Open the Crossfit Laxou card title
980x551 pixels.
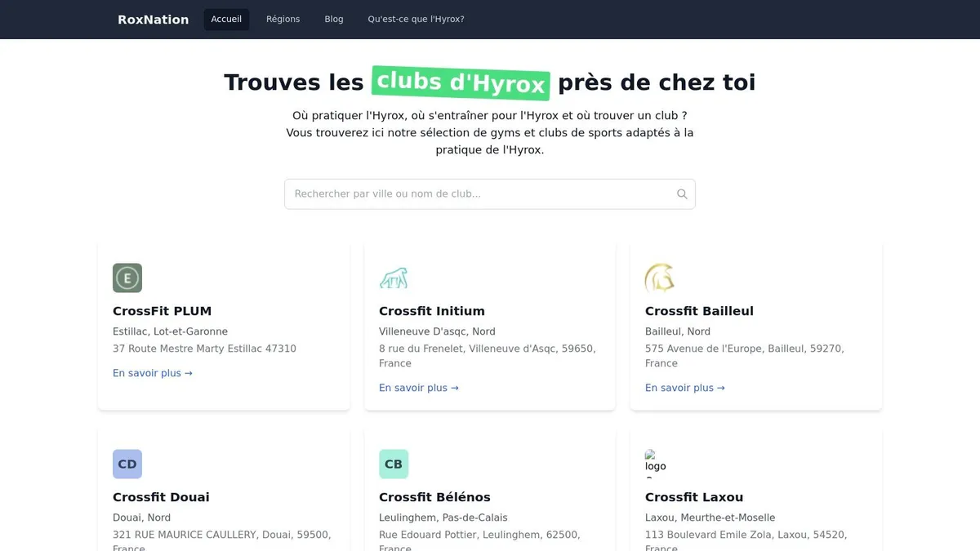[694, 497]
